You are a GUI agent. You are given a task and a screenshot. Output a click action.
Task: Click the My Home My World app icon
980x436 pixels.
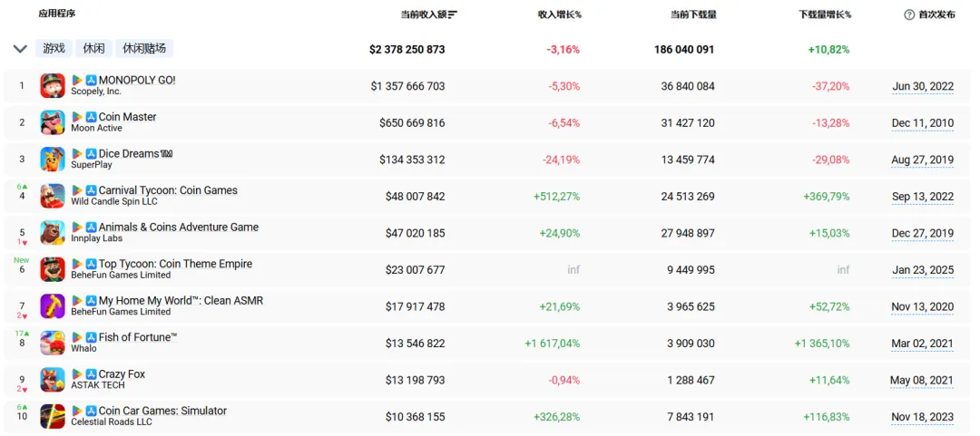(x=53, y=306)
